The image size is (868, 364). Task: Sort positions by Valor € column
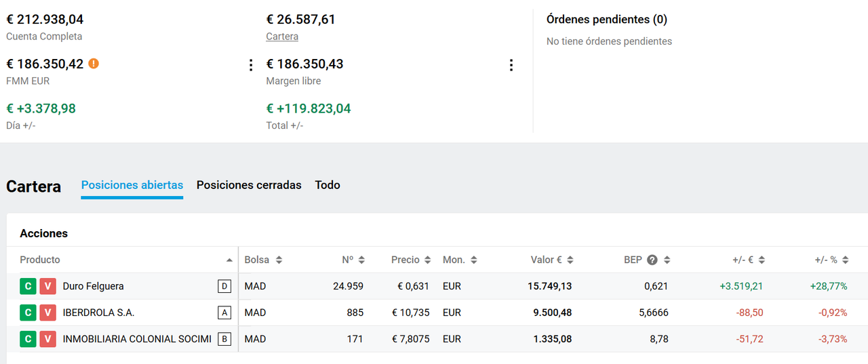pyautogui.click(x=570, y=260)
